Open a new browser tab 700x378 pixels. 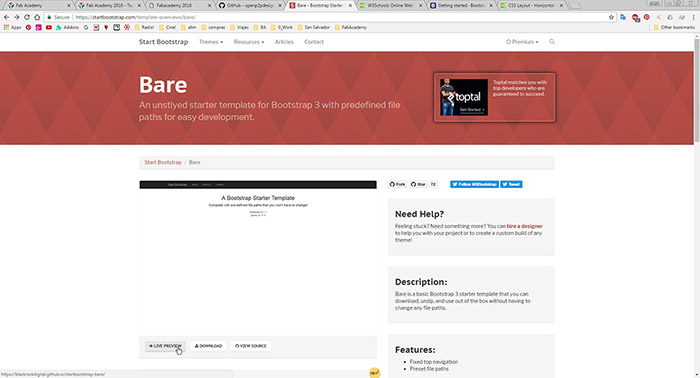click(576, 5)
